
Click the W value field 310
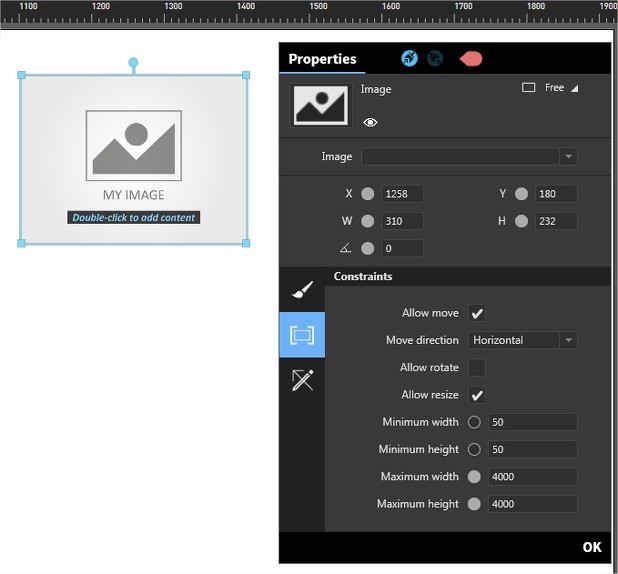point(402,221)
